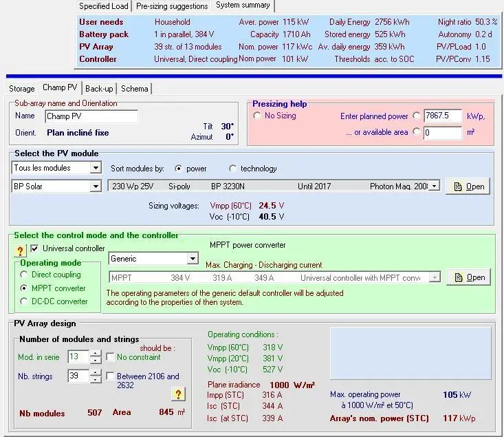Expand the Tous les modules dropdown
This screenshot has height=437, width=504.
click(95, 168)
